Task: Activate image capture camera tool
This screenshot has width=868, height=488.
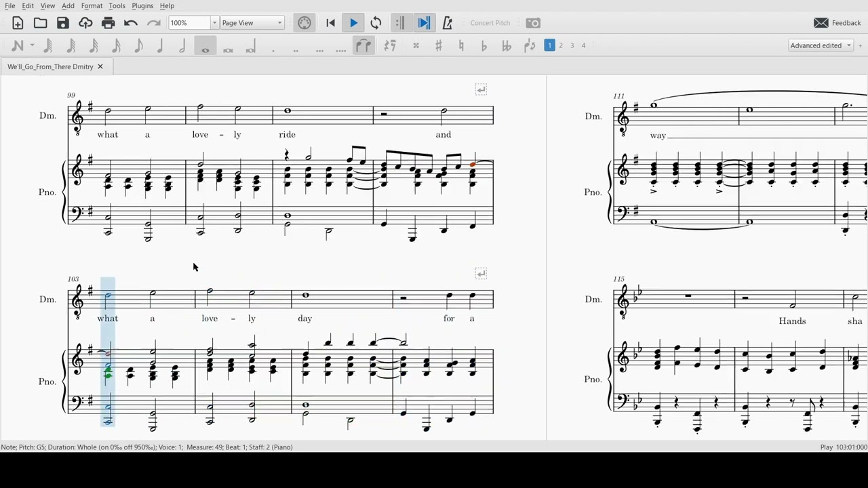Action: (x=533, y=23)
